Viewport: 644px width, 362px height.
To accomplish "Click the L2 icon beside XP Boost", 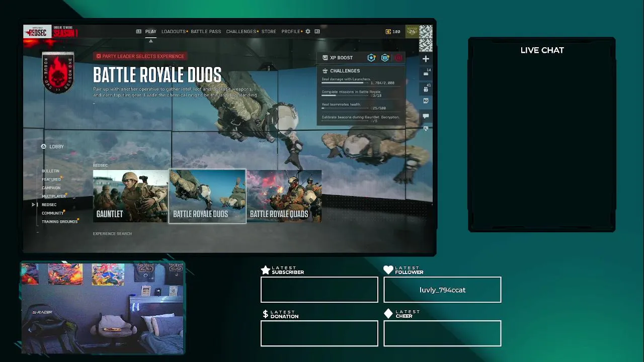I will pos(325,58).
